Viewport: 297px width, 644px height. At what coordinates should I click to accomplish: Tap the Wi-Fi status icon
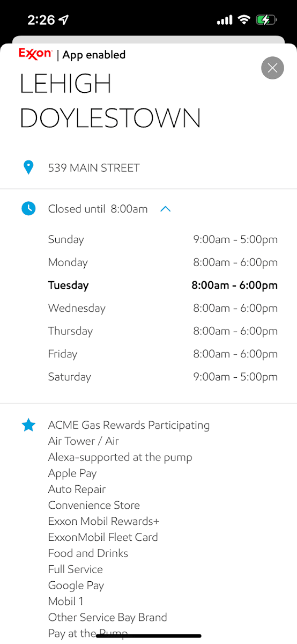click(244, 20)
